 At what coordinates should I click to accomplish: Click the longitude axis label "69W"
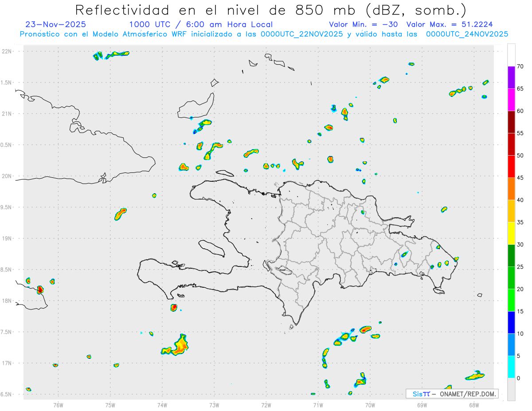click(422, 404)
